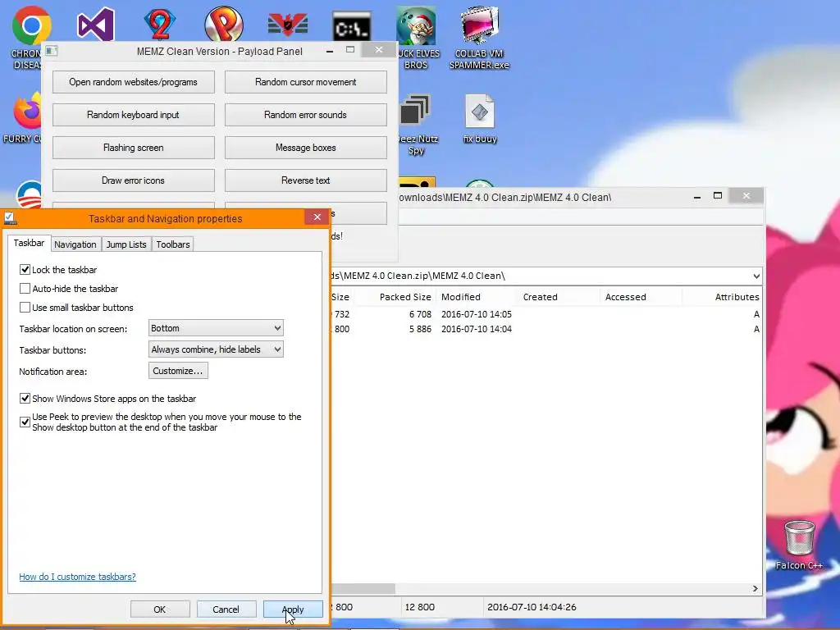Click Flashing screen payload button
The height and width of the screenshot is (630, 840).
click(x=134, y=148)
